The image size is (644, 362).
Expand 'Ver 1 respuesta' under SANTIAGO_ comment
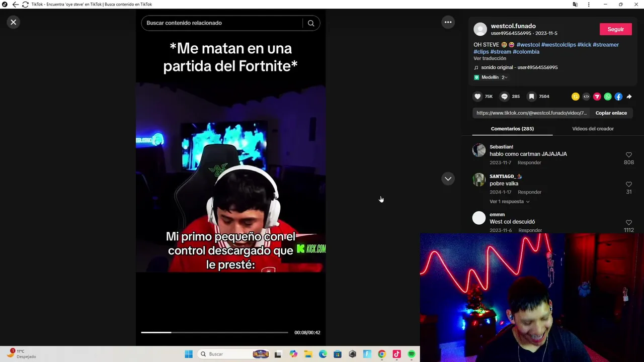(509, 202)
